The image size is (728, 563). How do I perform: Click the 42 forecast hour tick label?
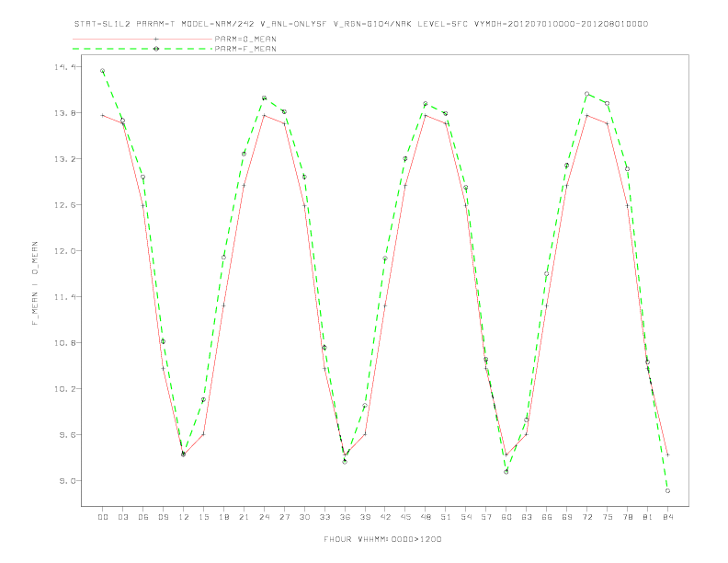[385, 517]
